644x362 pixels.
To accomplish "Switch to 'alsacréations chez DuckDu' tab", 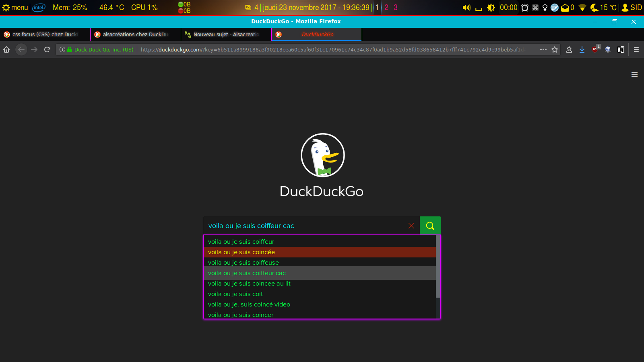I will 136,34.
